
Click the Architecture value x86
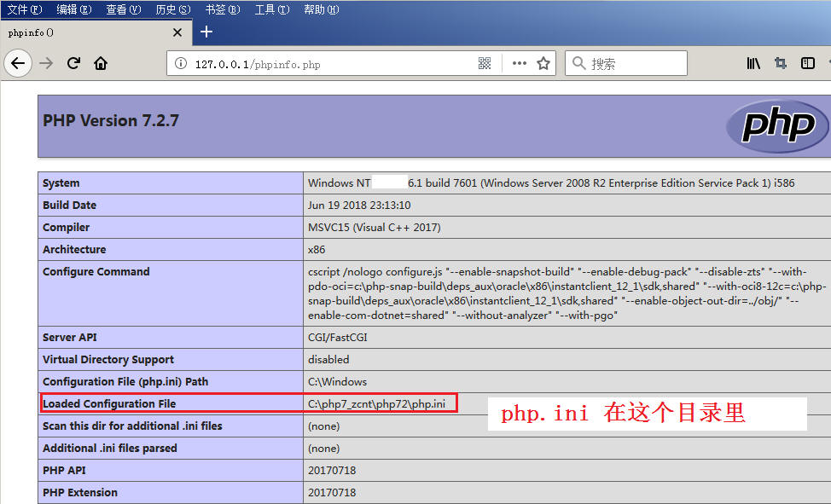coord(317,250)
